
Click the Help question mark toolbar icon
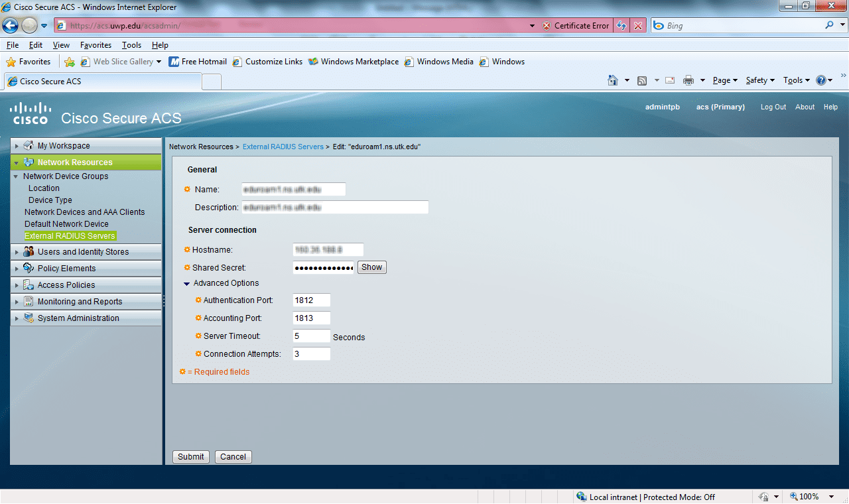click(820, 80)
